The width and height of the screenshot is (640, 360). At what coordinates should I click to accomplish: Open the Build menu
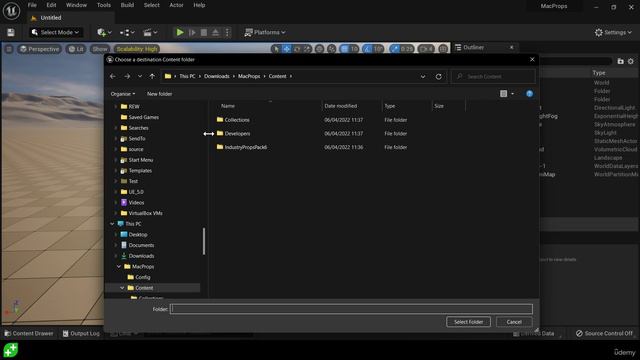tap(127, 5)
